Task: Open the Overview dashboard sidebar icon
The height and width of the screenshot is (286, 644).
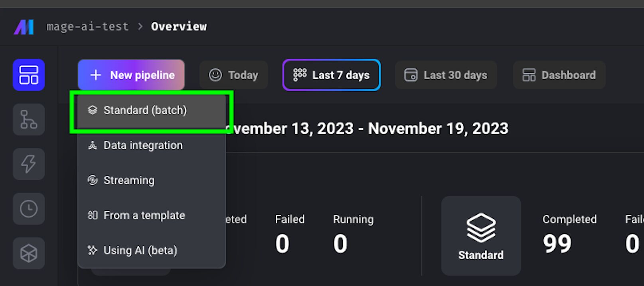Action: (29, 75)
